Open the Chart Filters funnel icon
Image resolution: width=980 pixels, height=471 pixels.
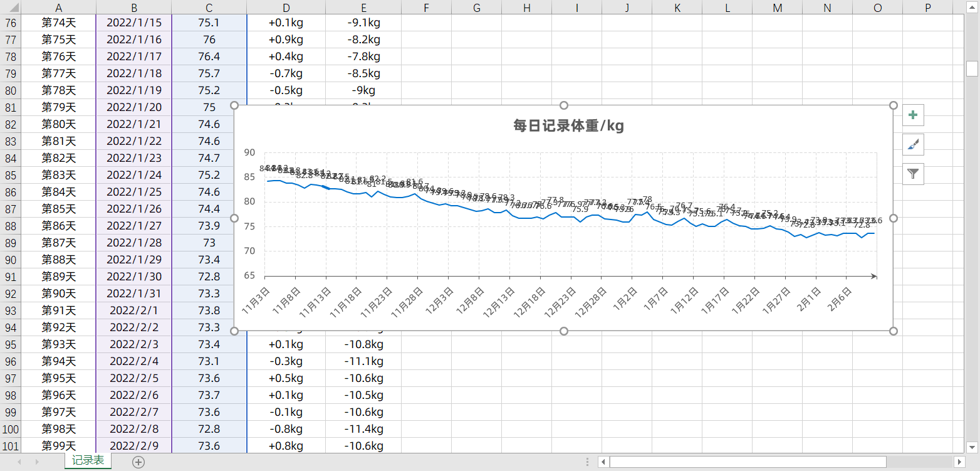(x=913, y=174)
